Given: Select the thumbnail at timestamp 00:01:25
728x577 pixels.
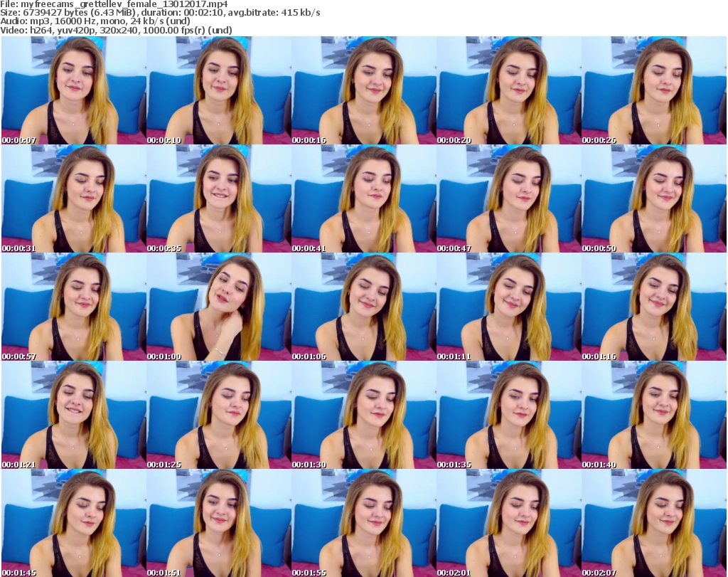Looking at the screenshot, I should coord(219,415).
